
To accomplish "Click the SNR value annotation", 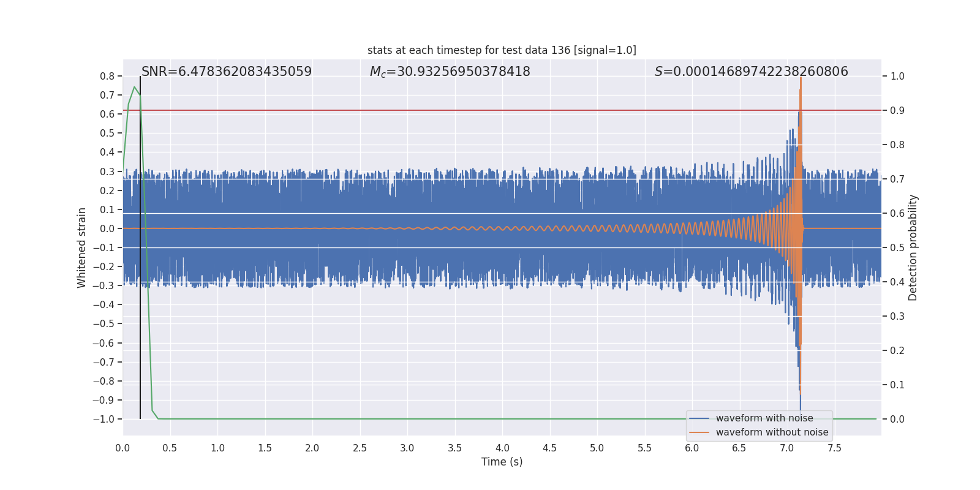I will click(227, 72).
